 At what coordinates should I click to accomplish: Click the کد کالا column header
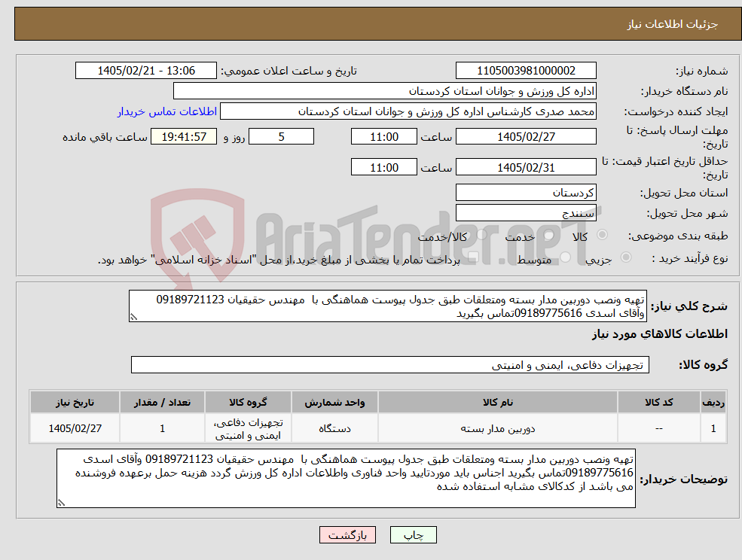659,402
